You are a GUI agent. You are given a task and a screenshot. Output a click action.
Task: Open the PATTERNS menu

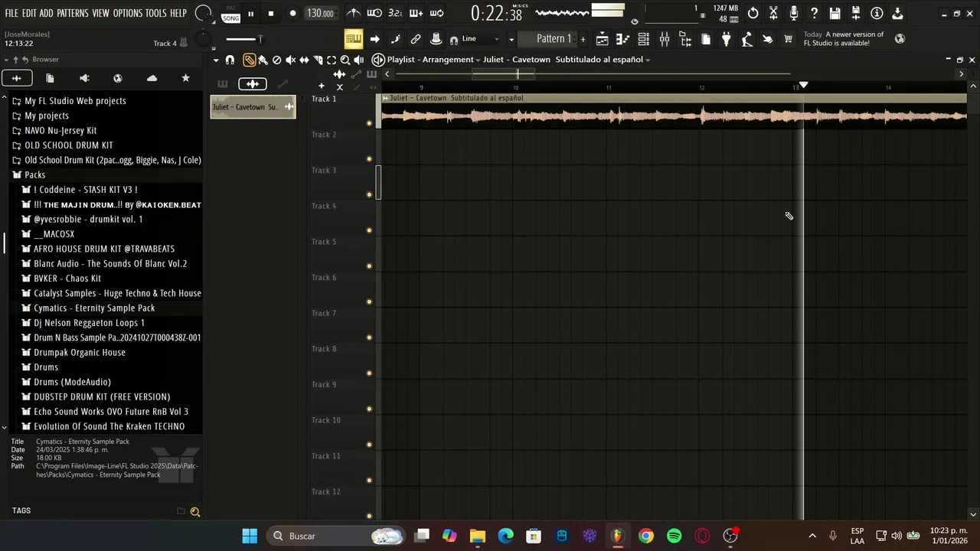click(x=73, y=13)
